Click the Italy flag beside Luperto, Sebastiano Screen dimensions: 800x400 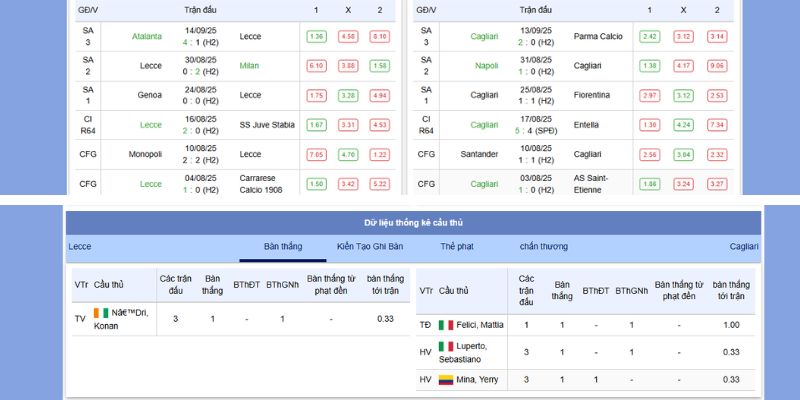(x=446, y=346)
